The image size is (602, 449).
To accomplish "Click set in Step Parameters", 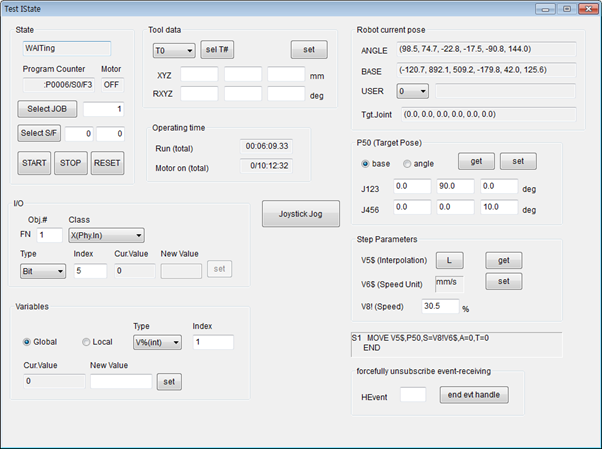I will 504,282.
